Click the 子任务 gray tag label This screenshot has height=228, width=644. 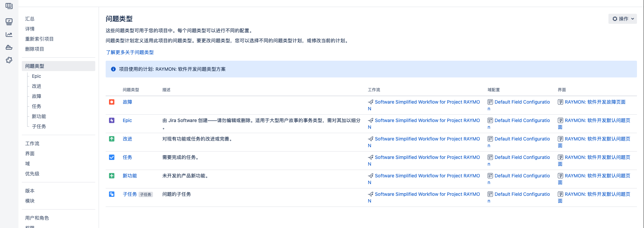point(146,194)
